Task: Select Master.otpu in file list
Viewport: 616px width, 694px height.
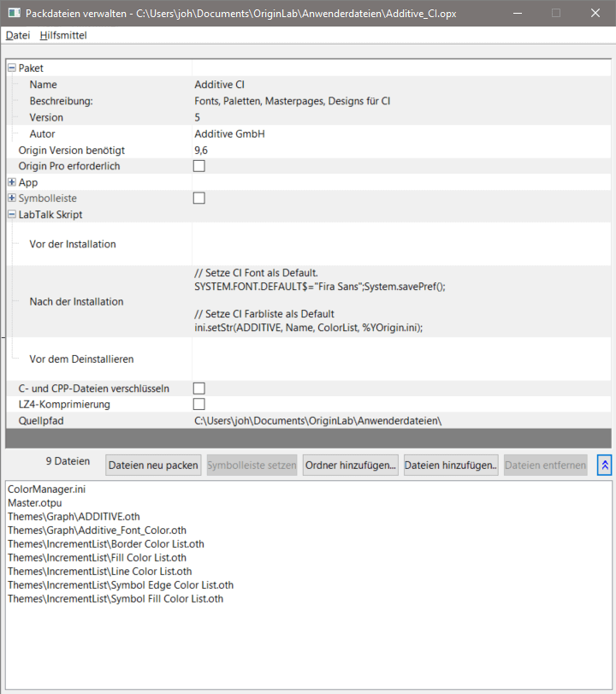Action: click(35, 503)
